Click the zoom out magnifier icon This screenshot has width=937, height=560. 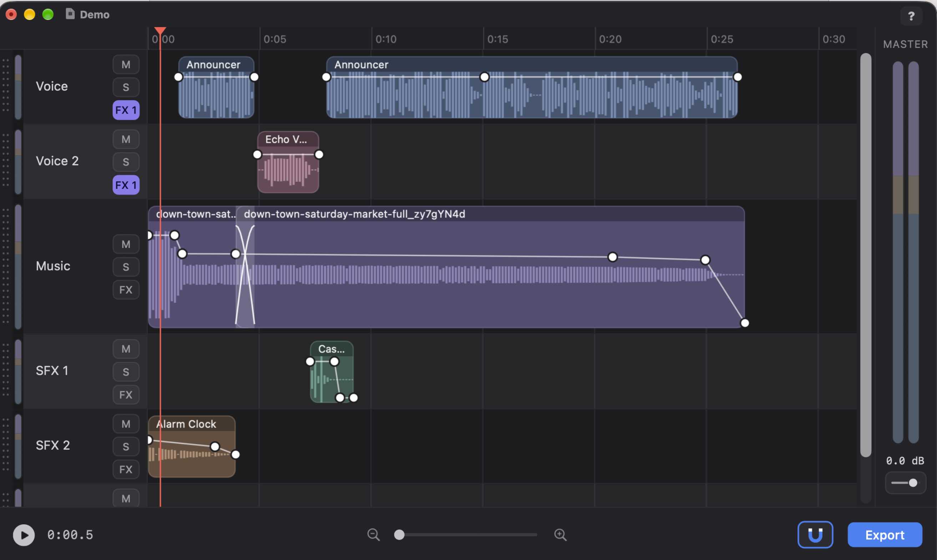(373, 535)
